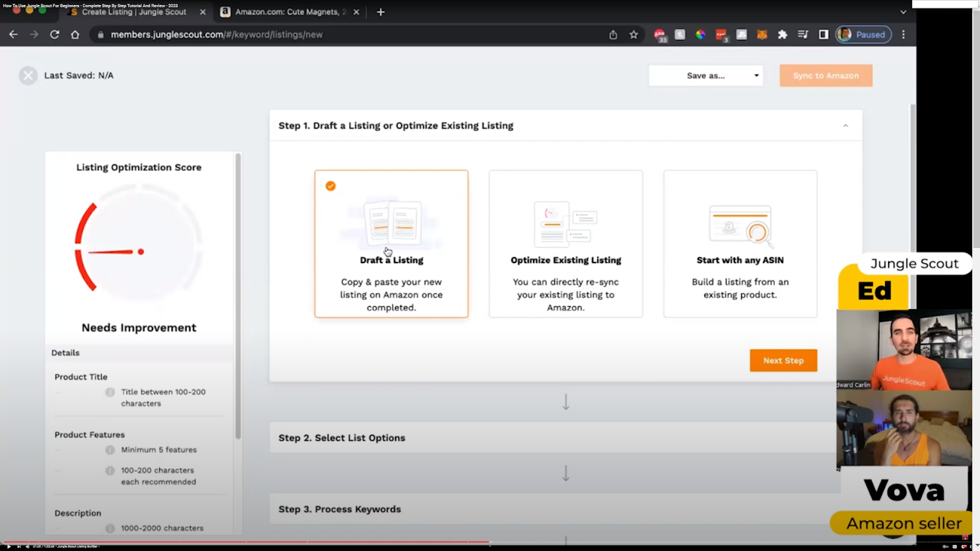Click the Sync to Amazon button

tap(826, 76)
